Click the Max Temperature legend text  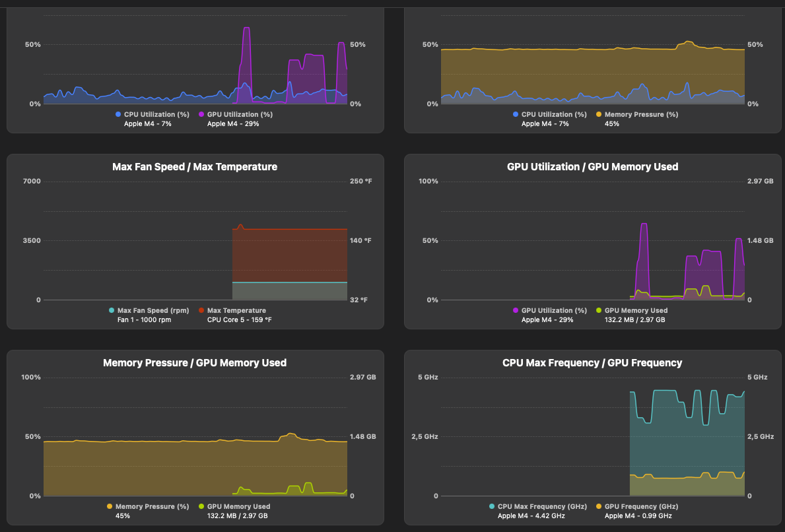236,310
